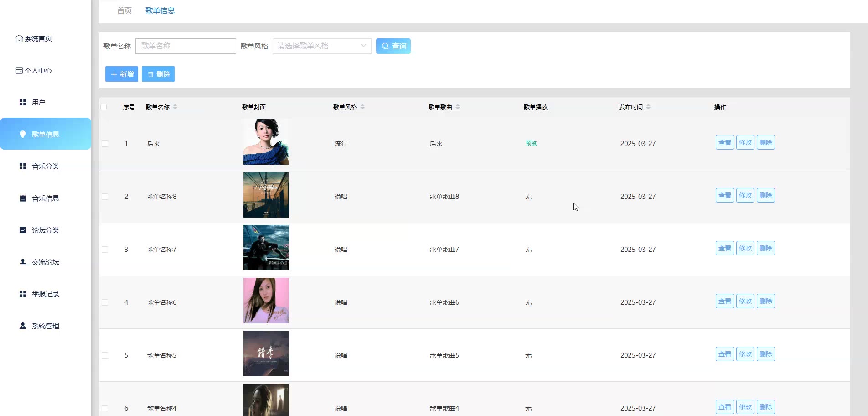Delete the 歌单名称7 row

point(766,248)
